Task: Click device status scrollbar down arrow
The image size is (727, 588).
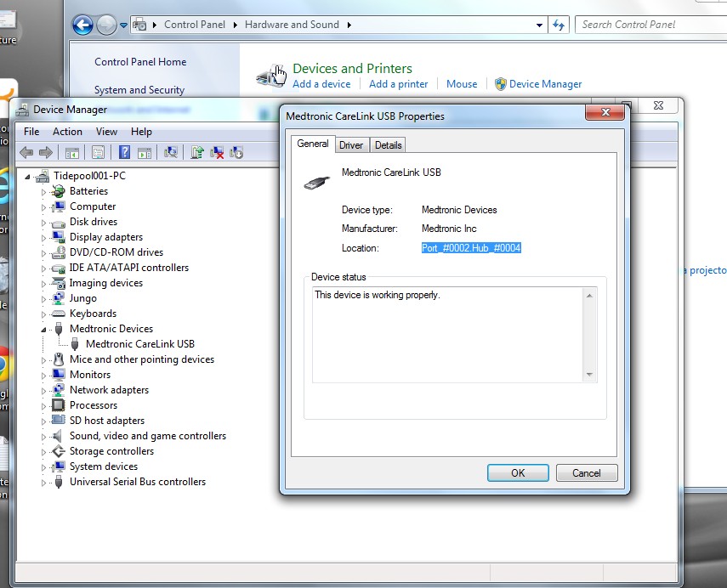Action: coord(589,375)
